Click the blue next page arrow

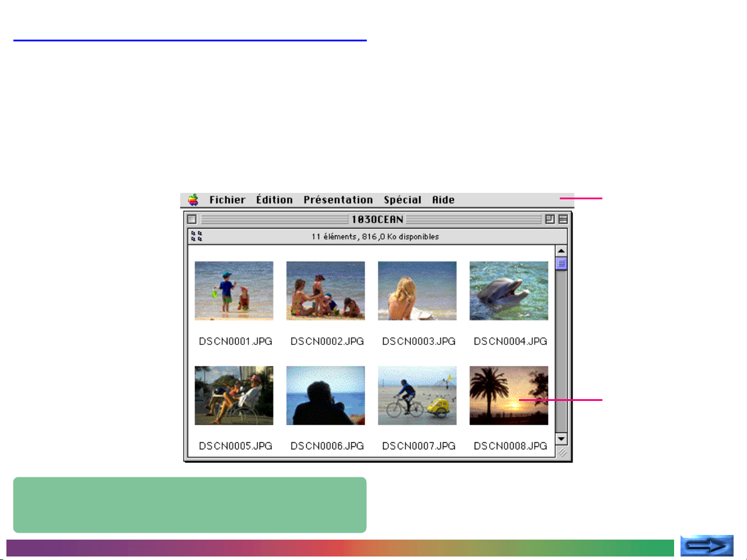707,546
